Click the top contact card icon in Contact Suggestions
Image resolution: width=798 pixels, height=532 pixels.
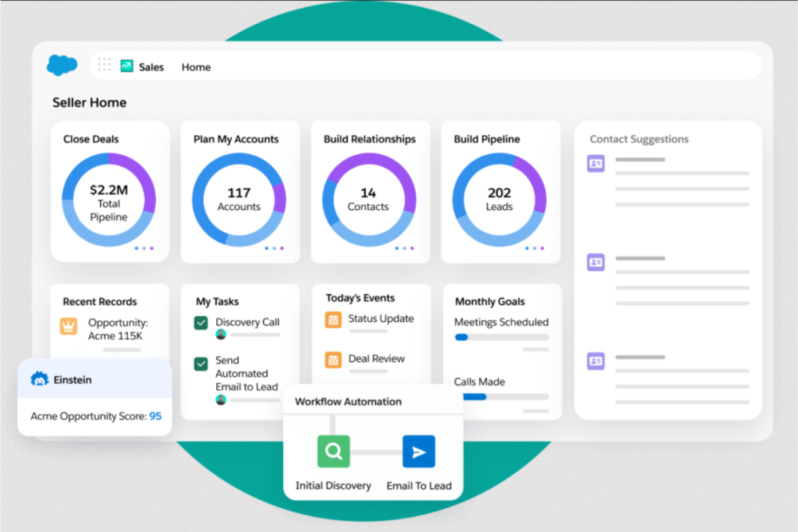(595, 163)
